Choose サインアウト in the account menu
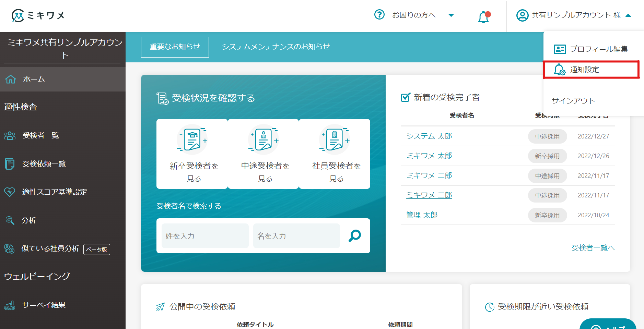The width and height of the screenshot is (644, 329). tap(573, 100)
